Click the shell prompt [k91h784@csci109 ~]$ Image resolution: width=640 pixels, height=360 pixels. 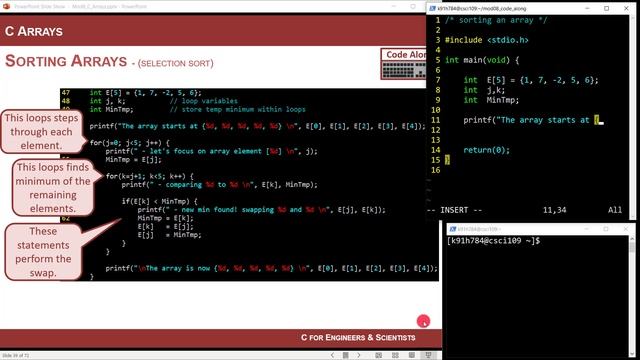493,241
